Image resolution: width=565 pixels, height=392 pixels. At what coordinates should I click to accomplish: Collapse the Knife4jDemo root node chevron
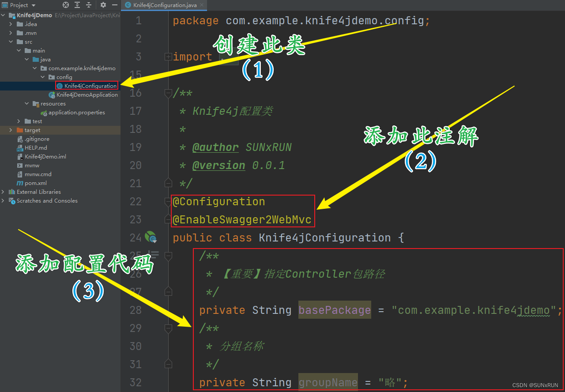coord(4,15)
